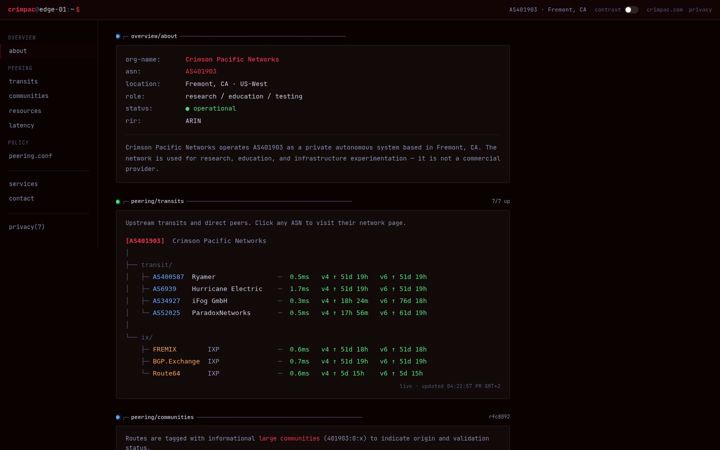Click the crimpac@edge-01 prompt logo

tap(44, 10)
